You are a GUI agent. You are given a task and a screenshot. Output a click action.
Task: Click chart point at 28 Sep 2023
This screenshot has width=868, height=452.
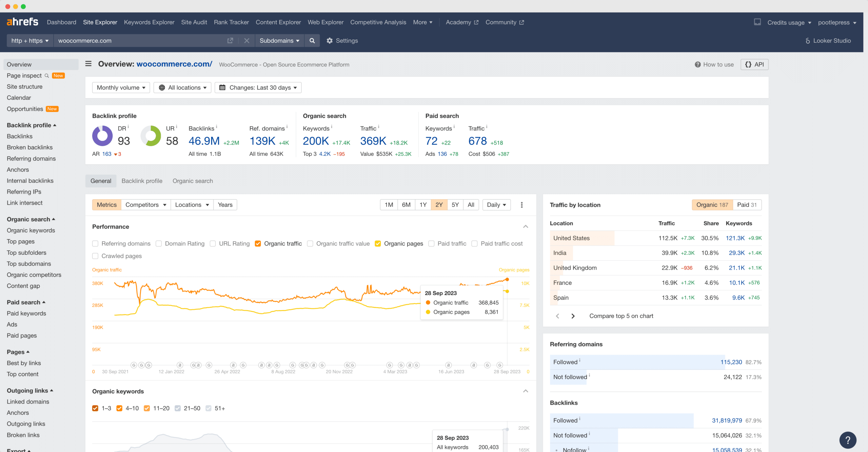tap(507, 279)
